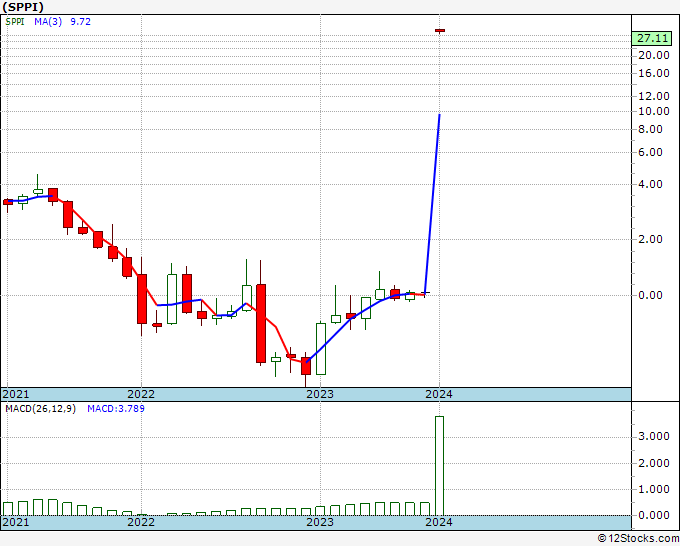
Task: Click the 1.000 MACD axis label
Action: click(654, 489)
